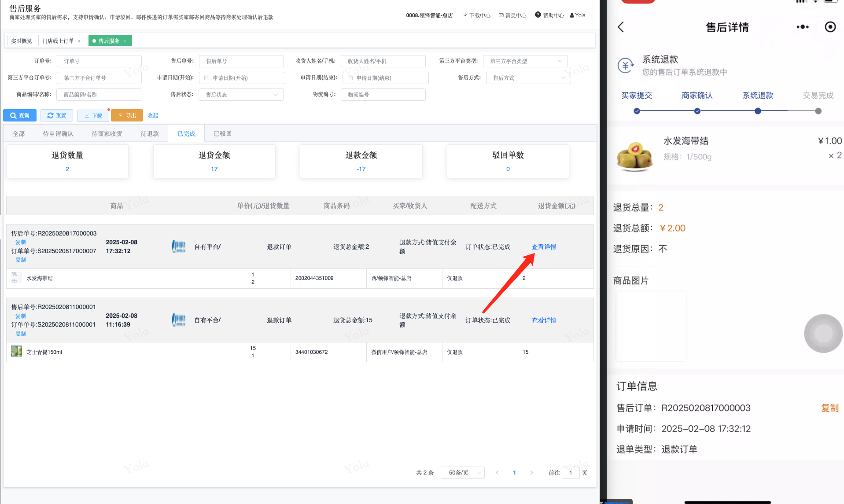The width and height of the screenshot is (844, 504).
Task: Click the 退款金额 summary card
Action: tap(361, 162)
